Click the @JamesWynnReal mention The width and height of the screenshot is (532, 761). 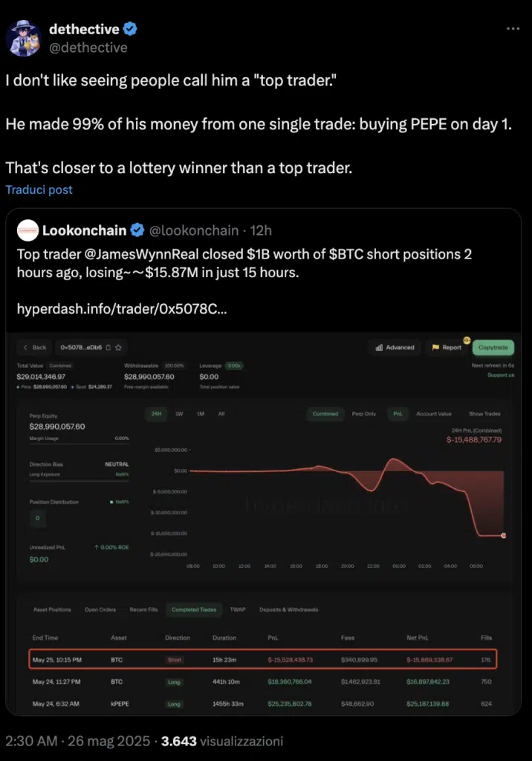pyautogui.click(x=142, y=254)
